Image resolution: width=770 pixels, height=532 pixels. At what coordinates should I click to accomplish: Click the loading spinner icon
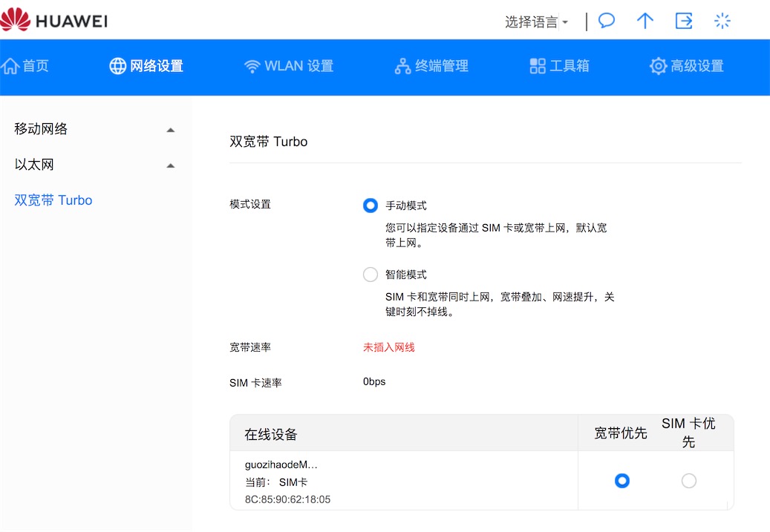(x=722, y=20)
